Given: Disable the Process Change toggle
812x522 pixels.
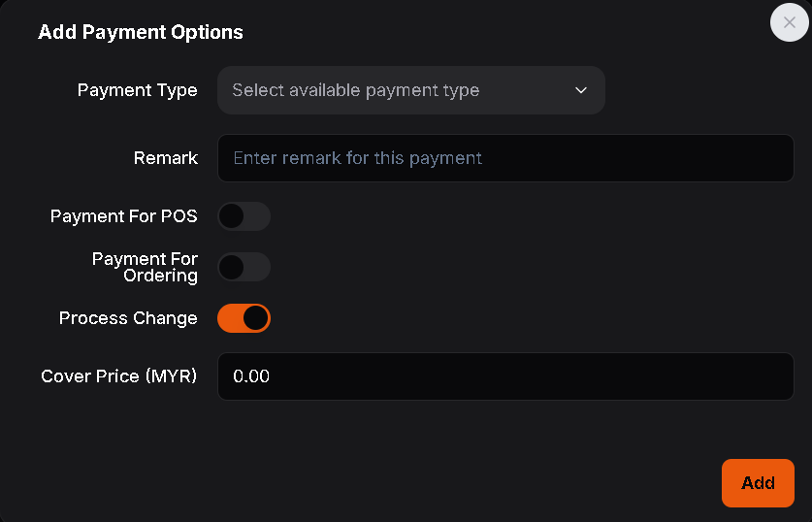Looking at the screenshot, I should click(244, 318).
